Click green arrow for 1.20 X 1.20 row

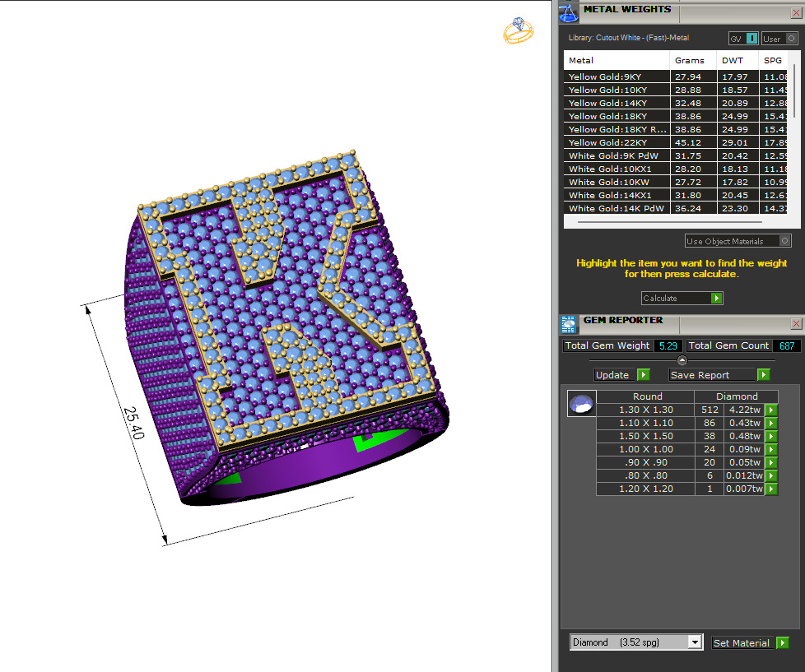[771, 489]
